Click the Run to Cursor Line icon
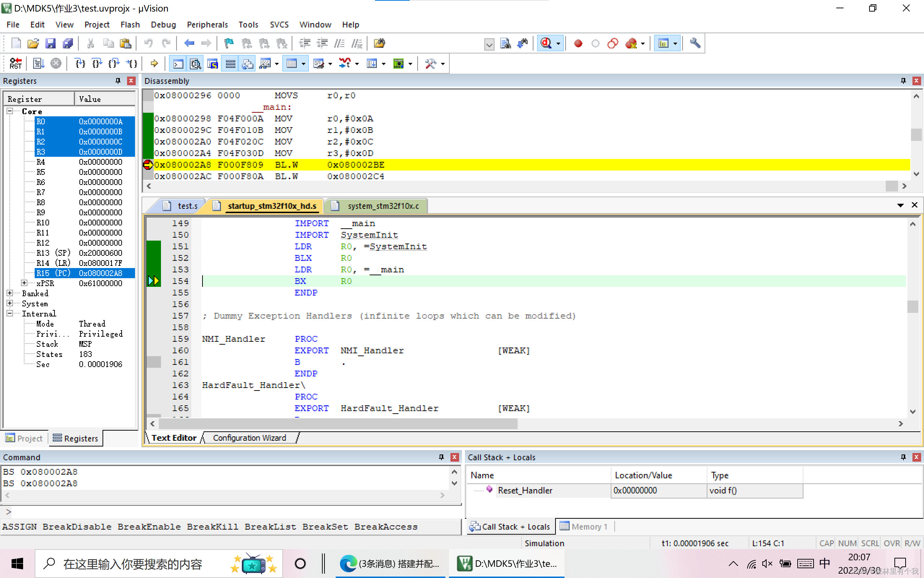This screenshot has height=578, width=924. tap(131, 64)
